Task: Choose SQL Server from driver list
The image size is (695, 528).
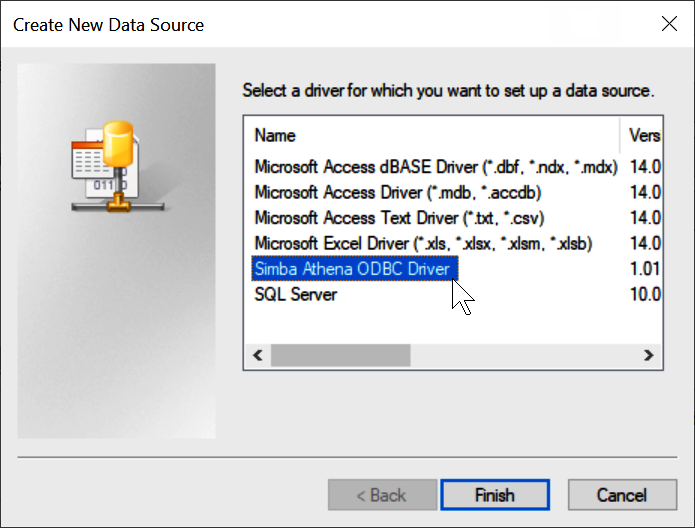Action: pyautogui.click(x=296, y=295)
